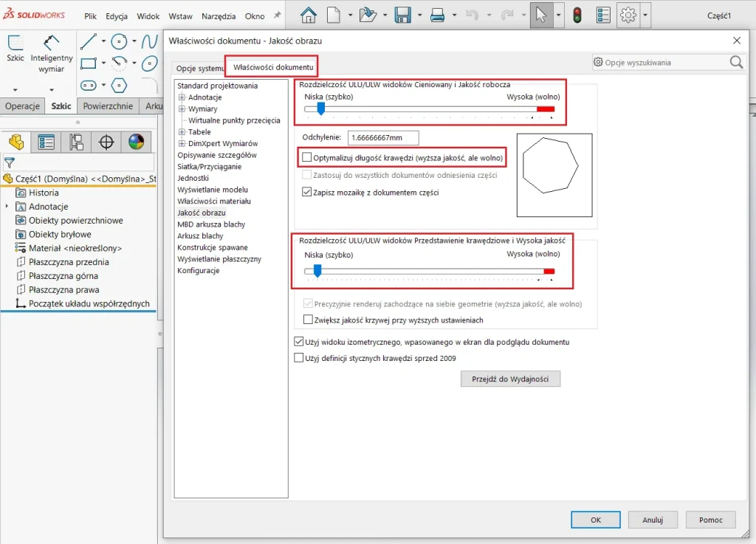The height and width of the screenshot is (544, 756).
Task: Open Options gear dropdown arrow
Action: (645, 16)
